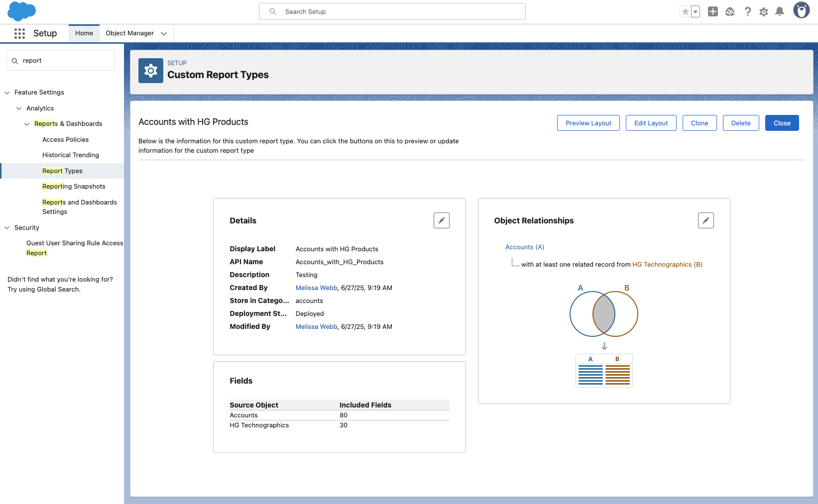The image size is (818, 504).
Task: Click the Included Fields column header
Action: click(365, 405)
